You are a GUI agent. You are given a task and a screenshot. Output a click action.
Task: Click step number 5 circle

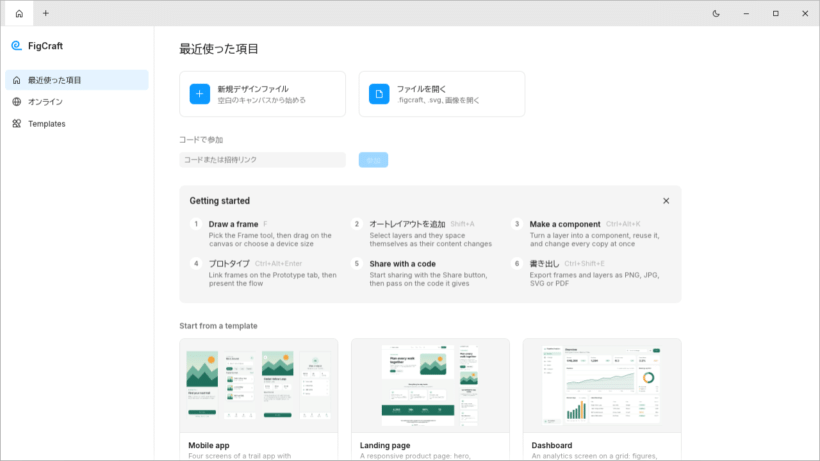click(x=357, y=263)
